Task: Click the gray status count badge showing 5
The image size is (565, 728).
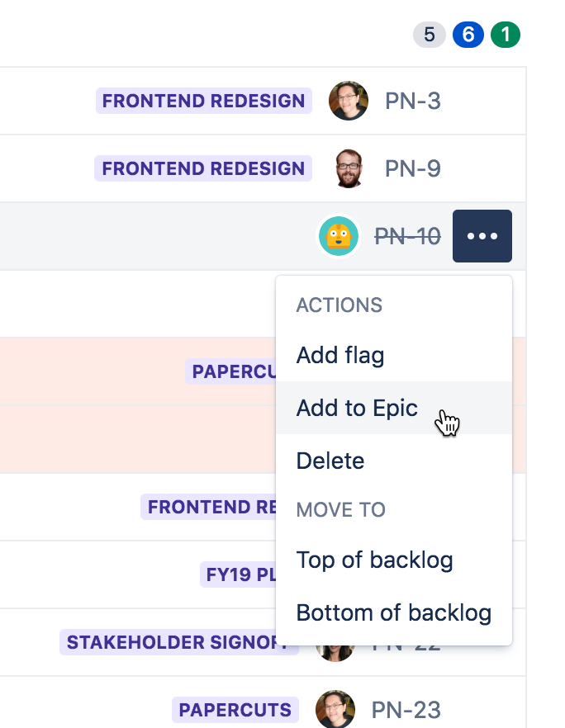Action: click(x=428, y=35)
